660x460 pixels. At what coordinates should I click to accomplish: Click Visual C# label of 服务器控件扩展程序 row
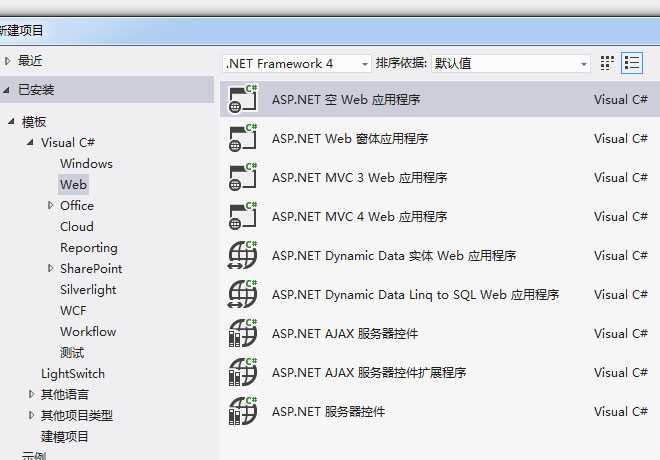(x=620, y=372)
